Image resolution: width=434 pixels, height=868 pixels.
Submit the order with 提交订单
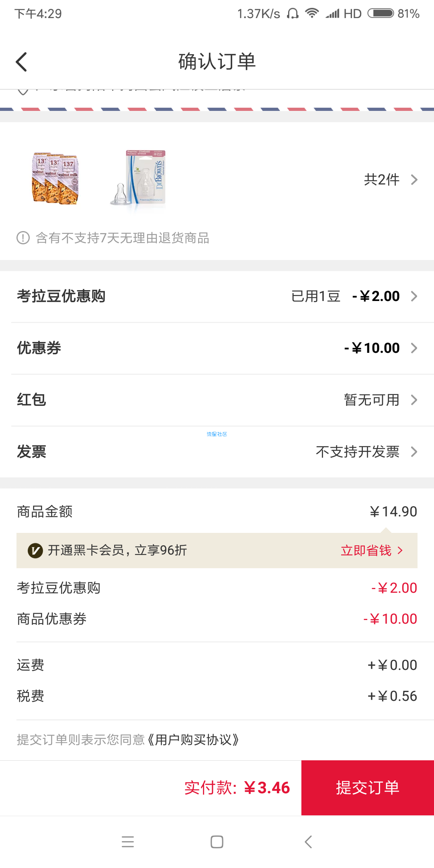368,788
